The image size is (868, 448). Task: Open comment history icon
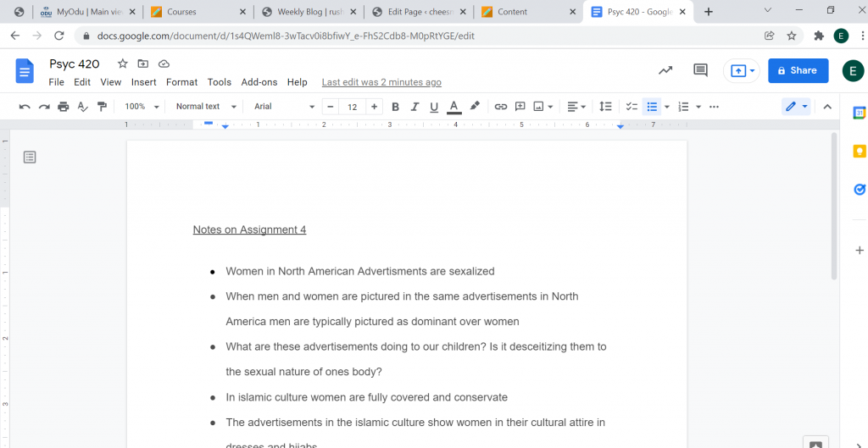tap(701, 70)
